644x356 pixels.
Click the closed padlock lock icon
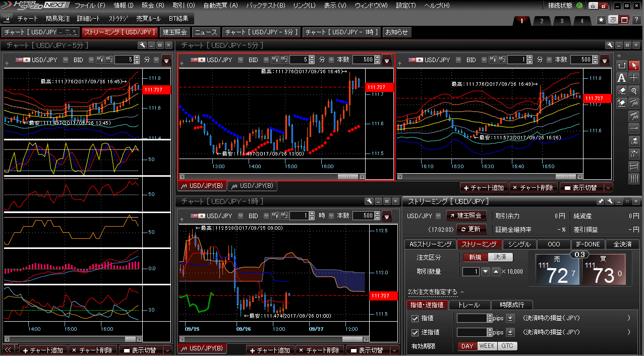click(x=593, y=6)
